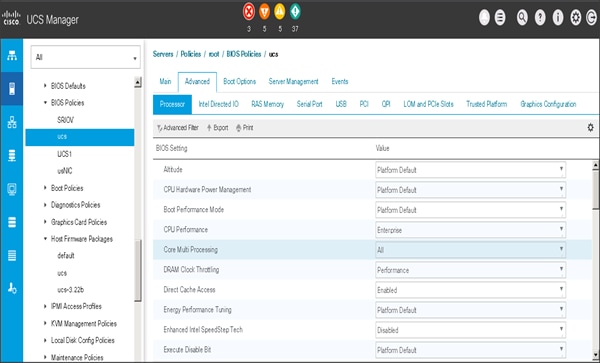Open the info faults indicator showing 37
600x363 pixels.
click(x=295, y=12)
